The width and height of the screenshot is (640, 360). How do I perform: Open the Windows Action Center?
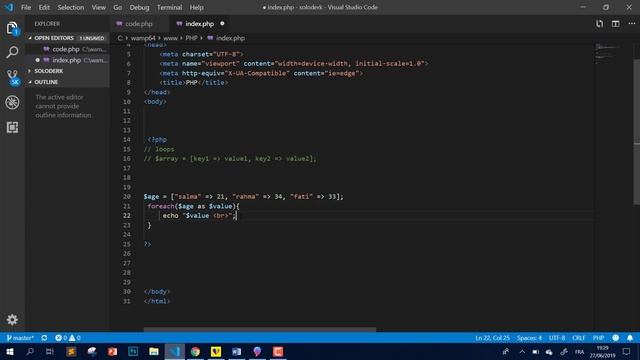pos(627,351)
